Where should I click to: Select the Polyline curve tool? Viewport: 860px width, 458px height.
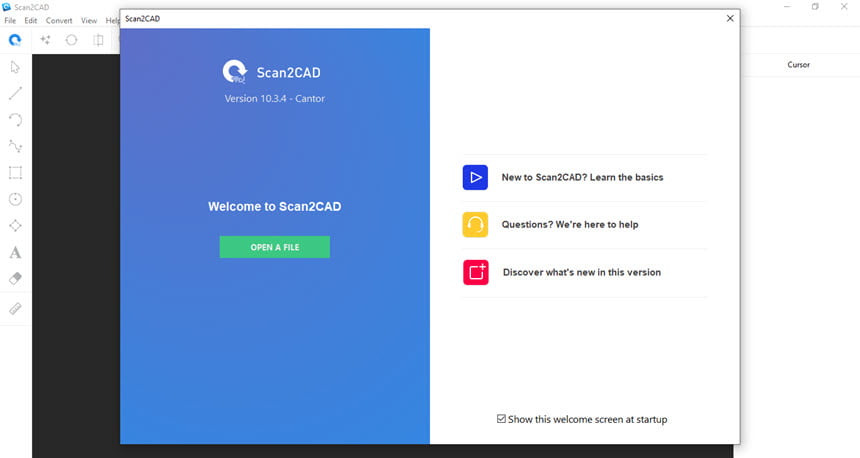tap(15, 146)
